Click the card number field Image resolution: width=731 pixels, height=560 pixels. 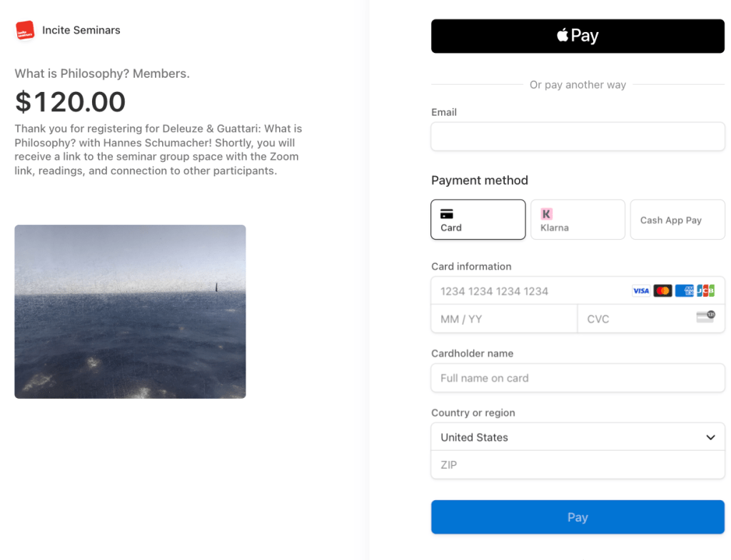(x=528, y=291)
